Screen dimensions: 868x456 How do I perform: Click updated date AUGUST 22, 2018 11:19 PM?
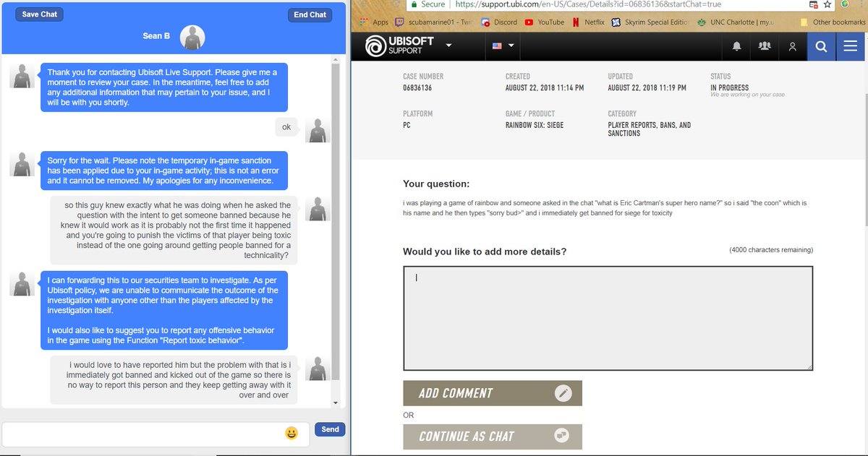tap(647, 88)
